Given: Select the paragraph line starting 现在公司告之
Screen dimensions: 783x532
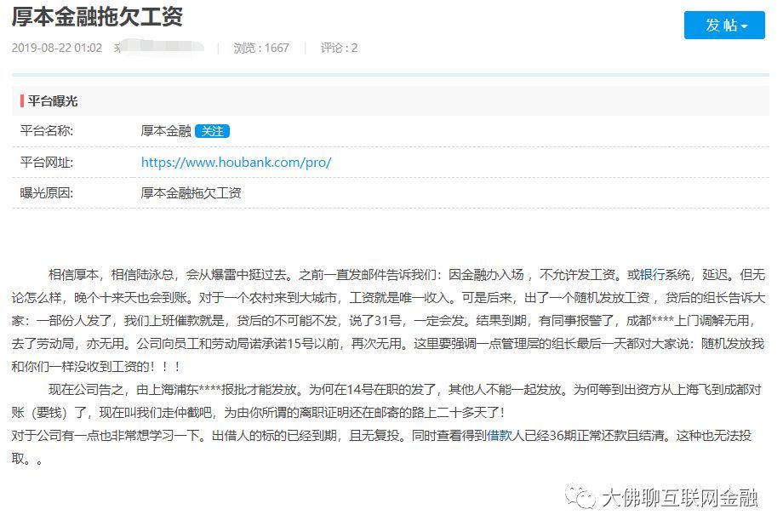Looking at the screenshot, I should click(404, 390).
